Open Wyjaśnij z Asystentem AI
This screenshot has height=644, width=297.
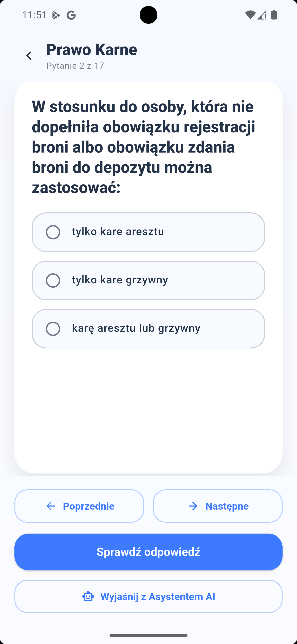point(148,597)
